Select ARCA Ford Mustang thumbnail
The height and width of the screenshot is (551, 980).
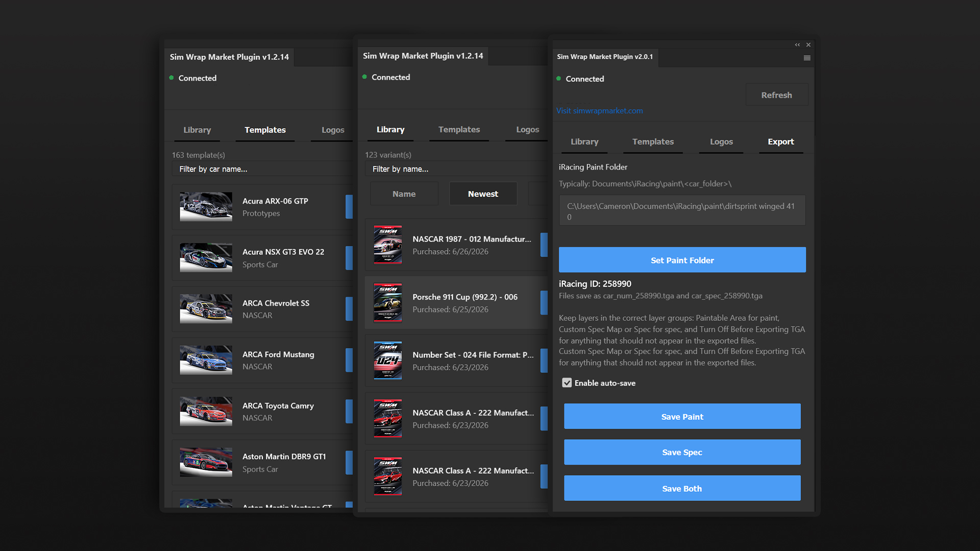click(x=206, y=360)
